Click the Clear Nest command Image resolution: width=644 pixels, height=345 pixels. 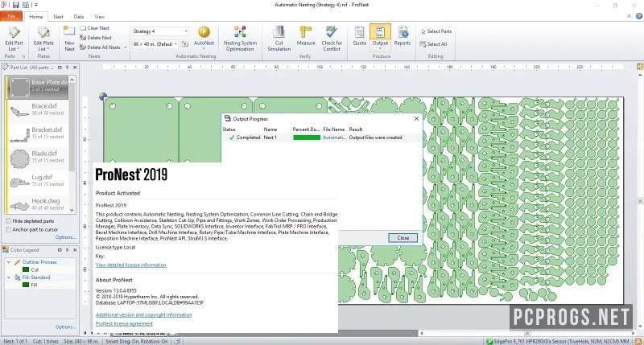tap(94, 28)
